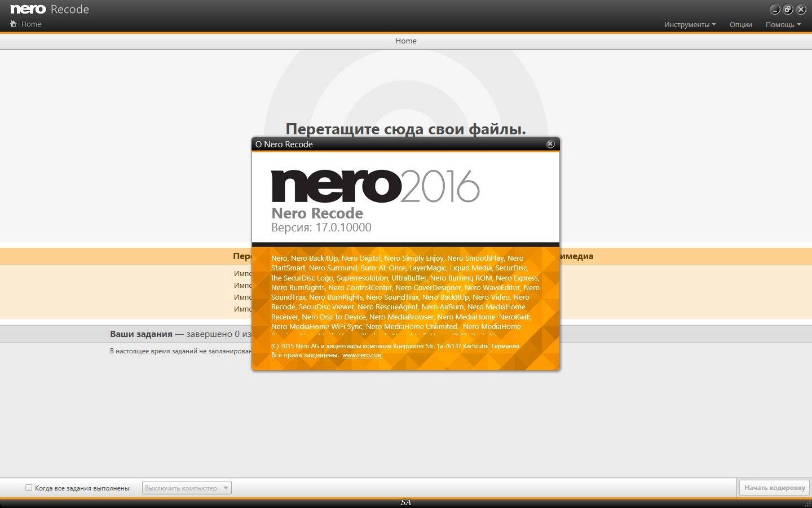Open the www.nero.com link
The height and width of the screenshot is (508, 812).
coord(362,355)
